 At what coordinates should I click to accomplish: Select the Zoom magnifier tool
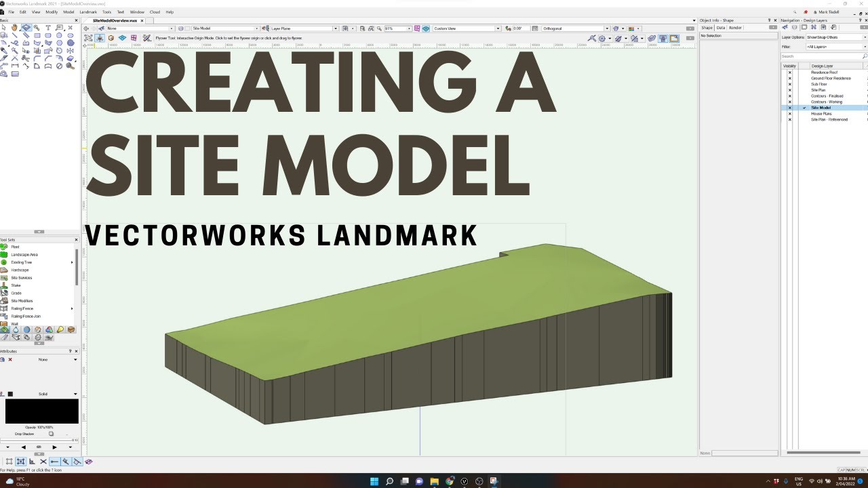tap(37, 28)
